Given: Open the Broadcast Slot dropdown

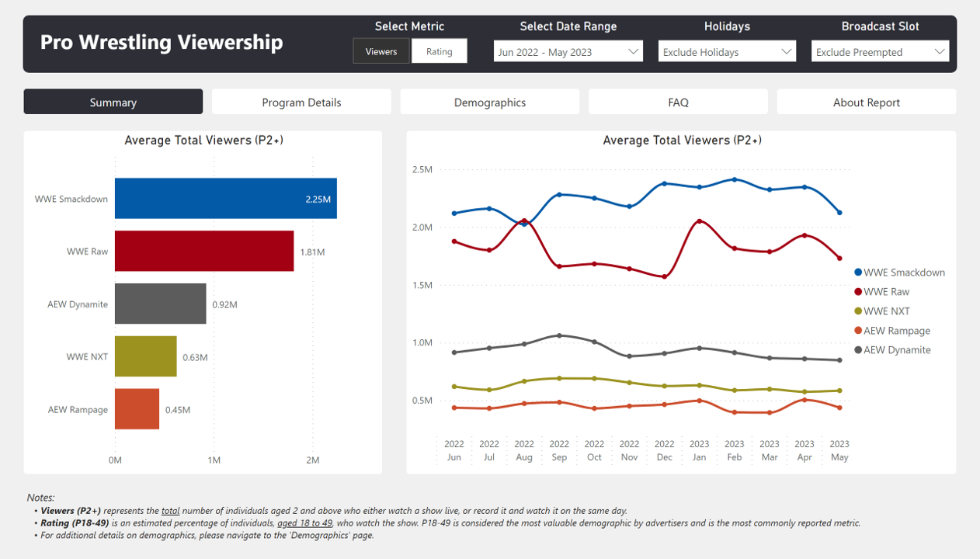Looking at the screenshot, I should tap(880, 52).
